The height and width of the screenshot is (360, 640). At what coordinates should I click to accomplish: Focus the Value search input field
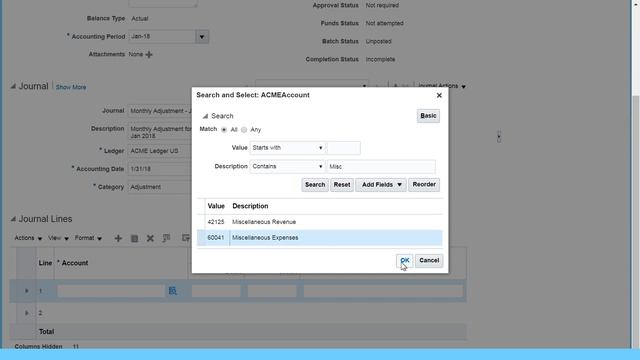pos(344,148)
